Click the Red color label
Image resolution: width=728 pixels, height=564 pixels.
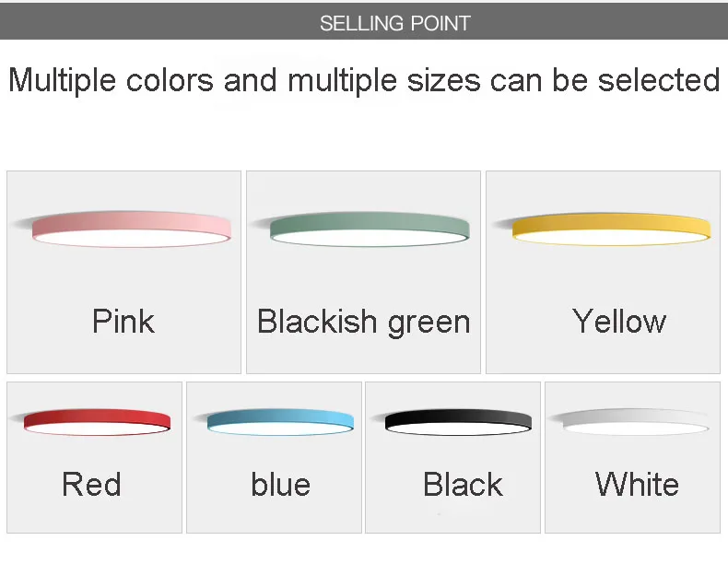pos(91,485)
